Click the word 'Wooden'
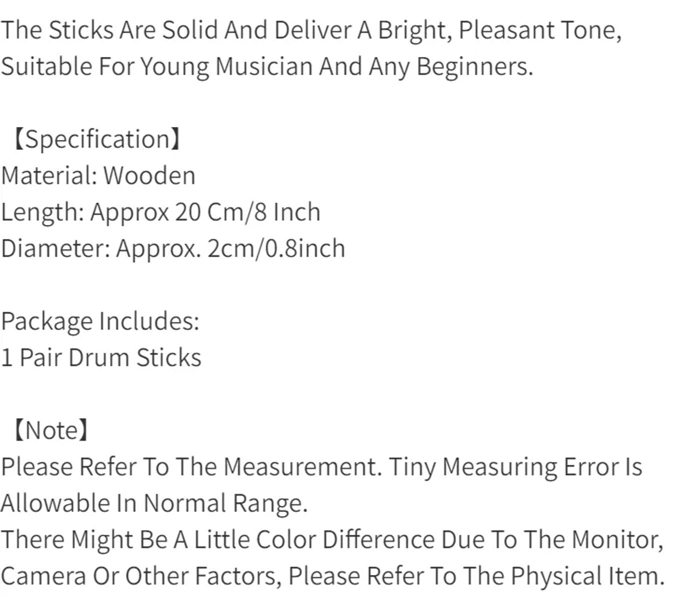 [x=149, y=175]
